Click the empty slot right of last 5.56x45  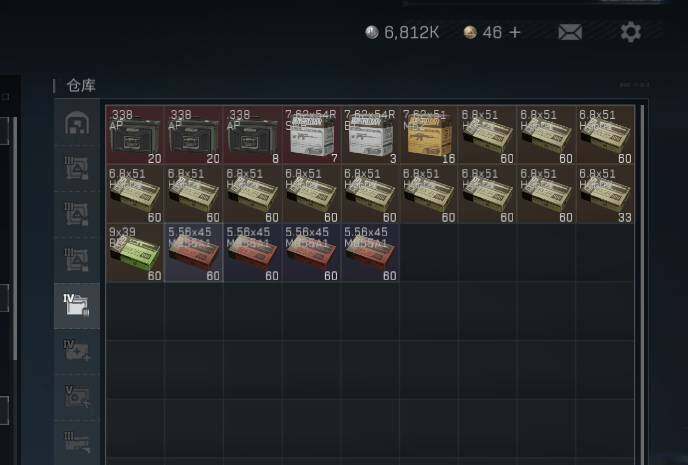pyautogui.click(x=429, y=252)
